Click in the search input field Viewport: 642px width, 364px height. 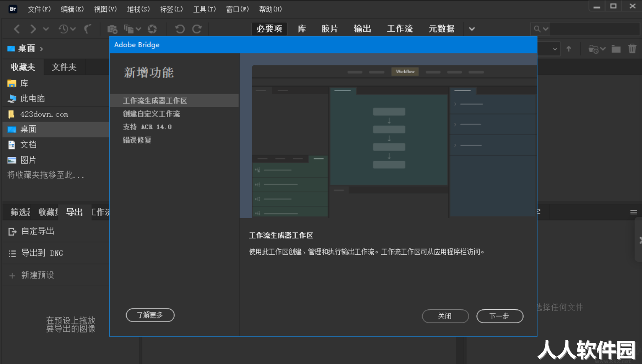pyautogui.click(x=595, y=29)
